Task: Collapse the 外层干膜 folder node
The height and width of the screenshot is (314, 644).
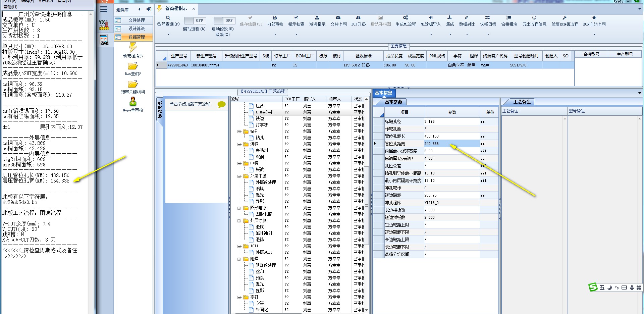Action: (239, 176)
